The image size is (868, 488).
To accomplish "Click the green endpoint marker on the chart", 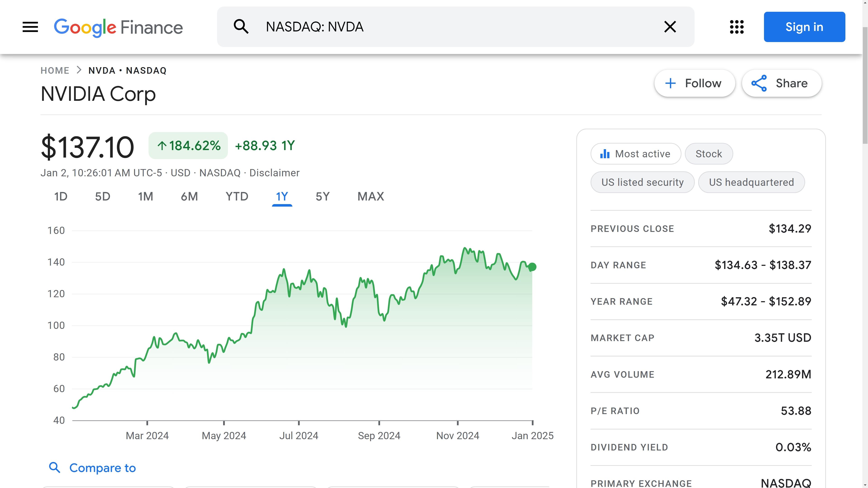I will tap(532, 267).
